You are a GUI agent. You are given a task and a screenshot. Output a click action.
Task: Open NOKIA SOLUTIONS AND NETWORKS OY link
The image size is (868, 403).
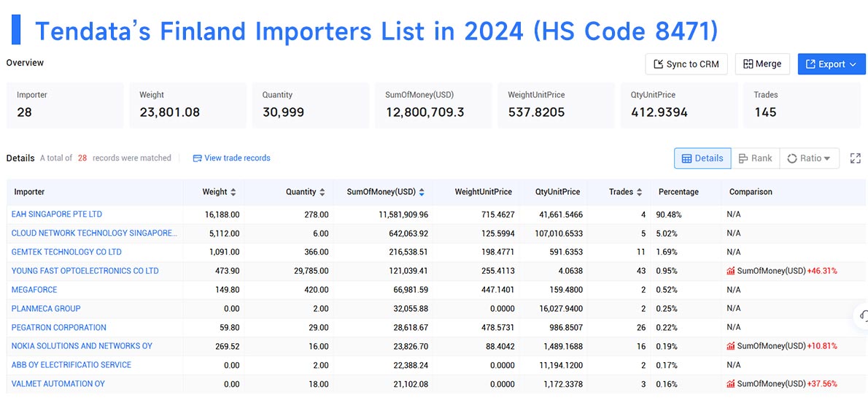[82, 346]
